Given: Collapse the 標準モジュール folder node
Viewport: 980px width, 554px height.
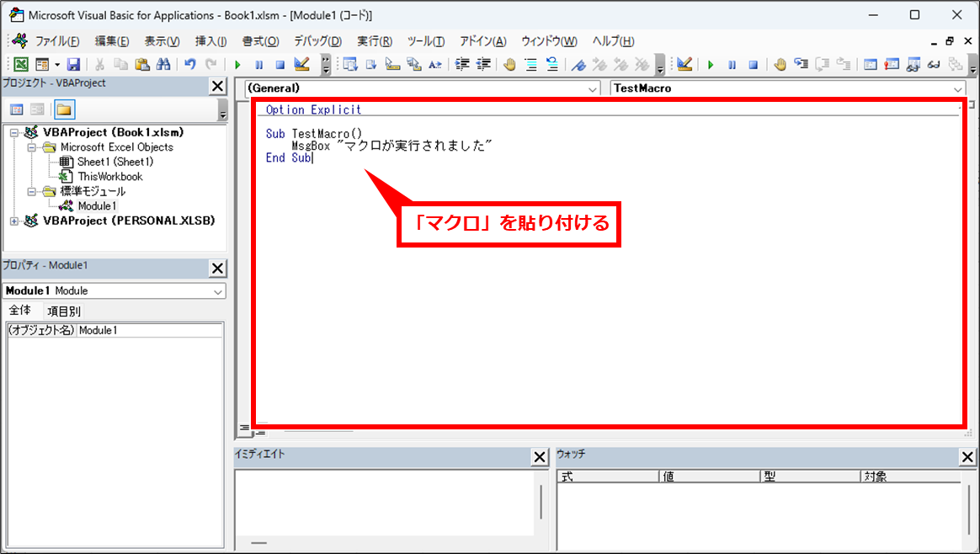Looking at the screenshot, I should click(31, 192).
